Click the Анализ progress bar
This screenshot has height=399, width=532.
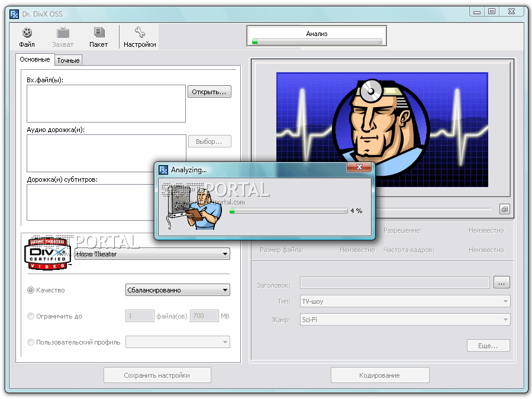[x=317, y=41]
